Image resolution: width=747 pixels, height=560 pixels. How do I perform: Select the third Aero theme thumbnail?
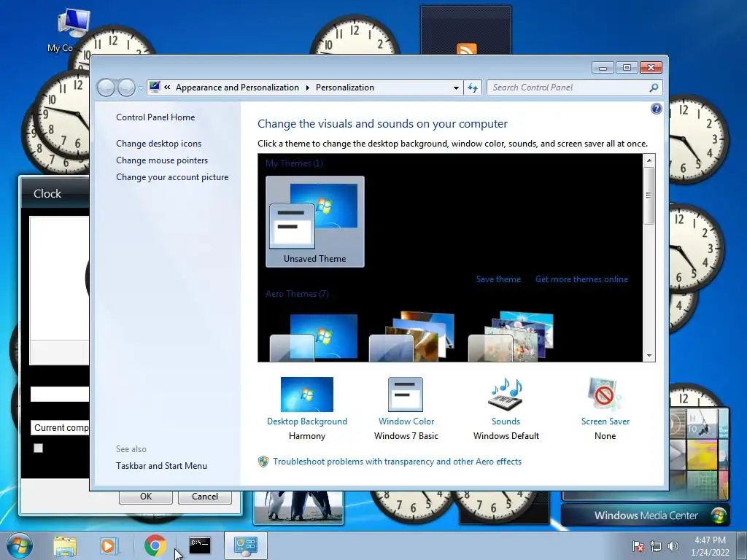[511, 337]
